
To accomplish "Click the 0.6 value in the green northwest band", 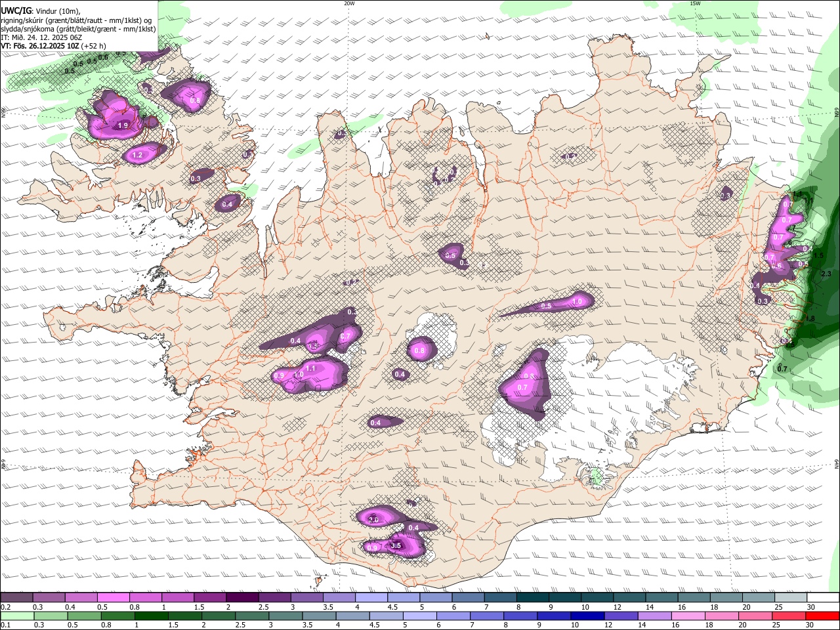I will pyautogui.click(x=103, y=58).
